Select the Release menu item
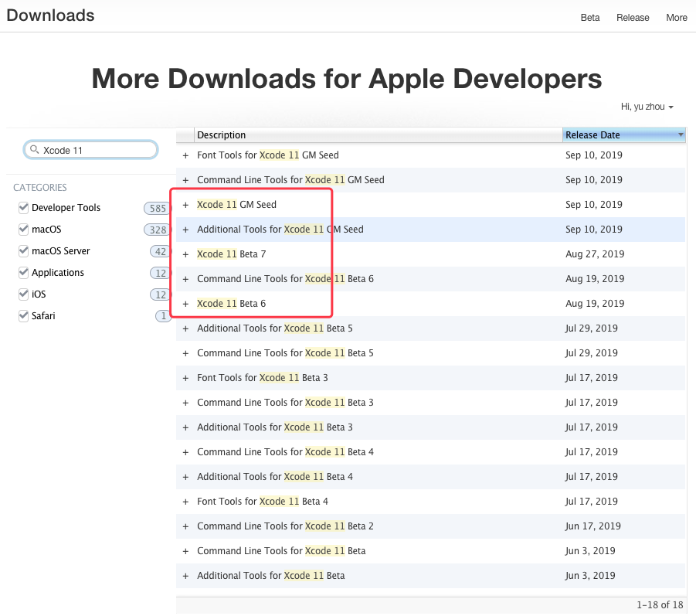The width and height of the screenshot is (696, 616). pyautogui.click(x=632, y=17)
